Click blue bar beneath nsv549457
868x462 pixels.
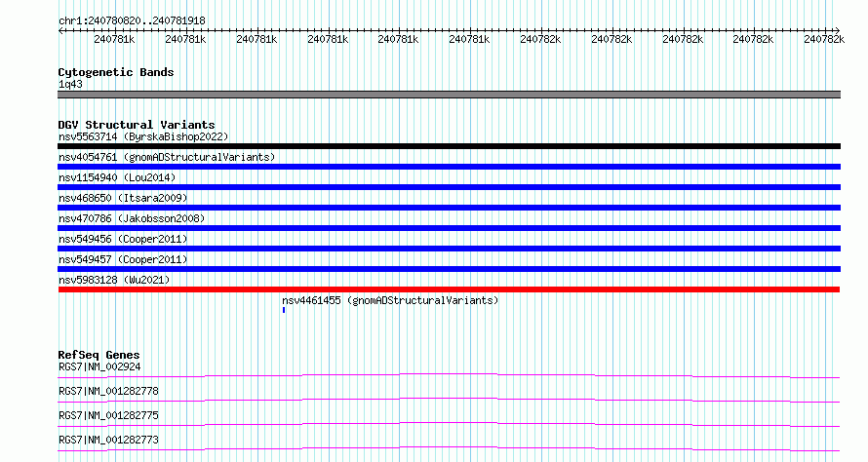click(x=449, y=269)
